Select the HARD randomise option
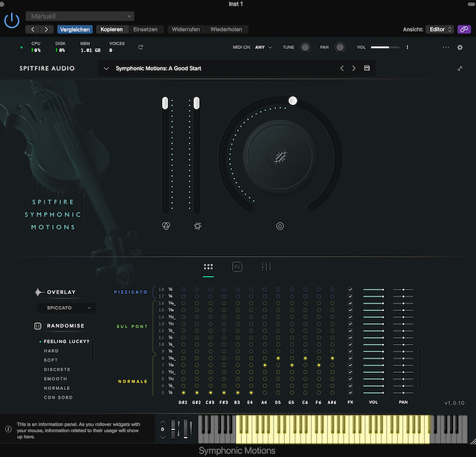This screenshot has height=457, width=476. pos(51,351)
